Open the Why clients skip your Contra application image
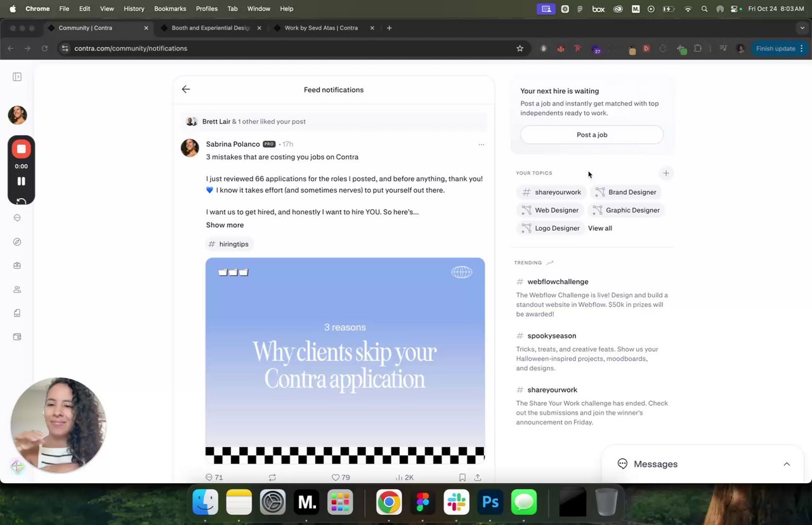 pyautogui.click(x=345, y=361)
